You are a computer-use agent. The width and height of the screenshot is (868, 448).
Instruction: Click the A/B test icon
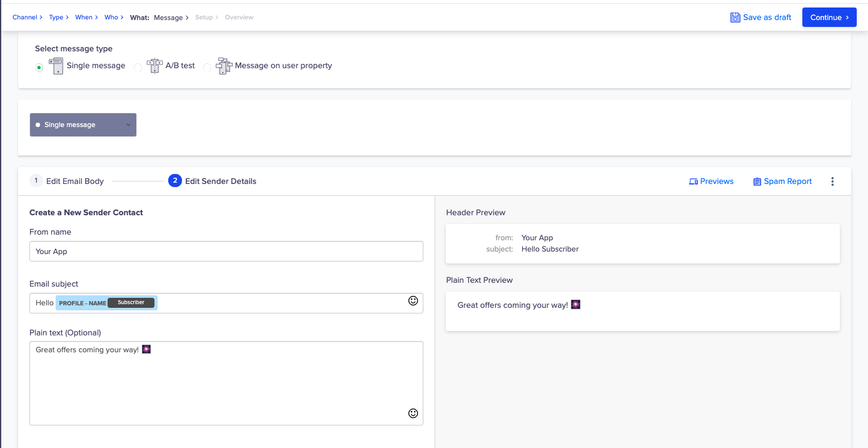pyautogui.click(x=154, y=66)
